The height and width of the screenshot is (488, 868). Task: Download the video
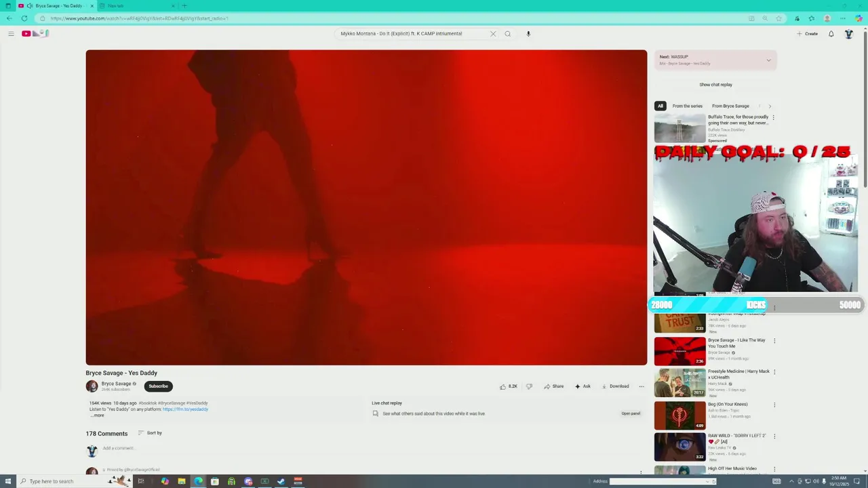click(615, 386)
